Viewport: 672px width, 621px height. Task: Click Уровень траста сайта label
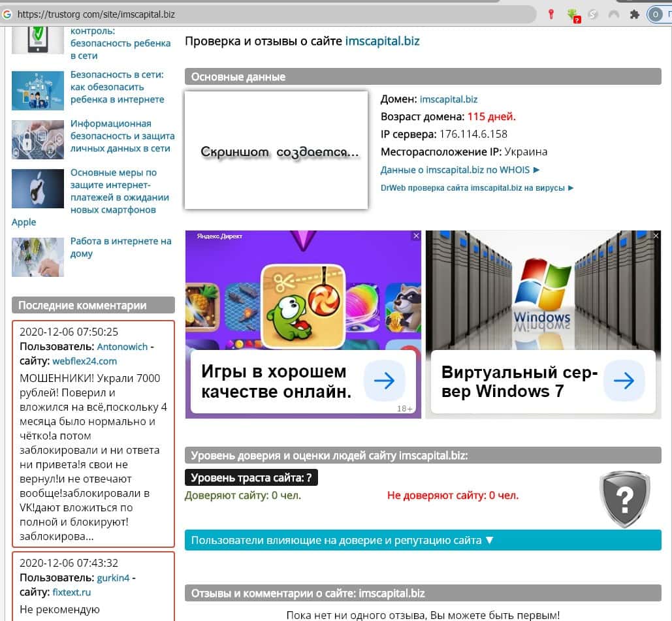point(251,477)
